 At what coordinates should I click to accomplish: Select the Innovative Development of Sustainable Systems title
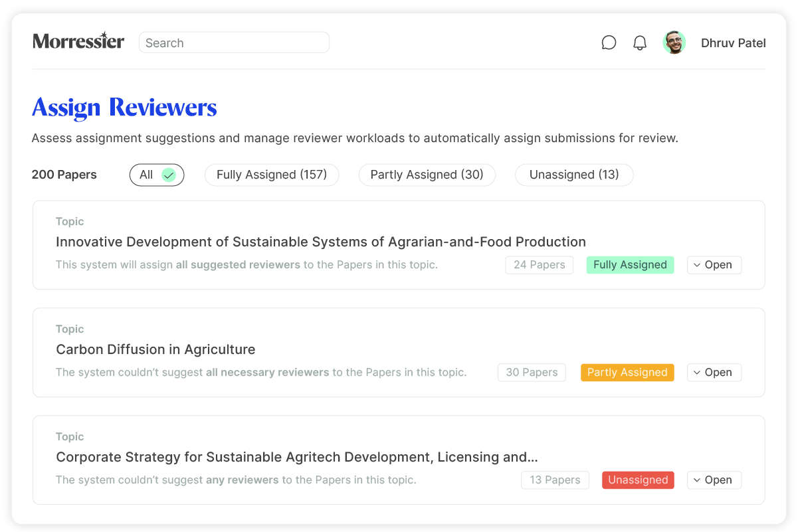click(x=321, y=242)
